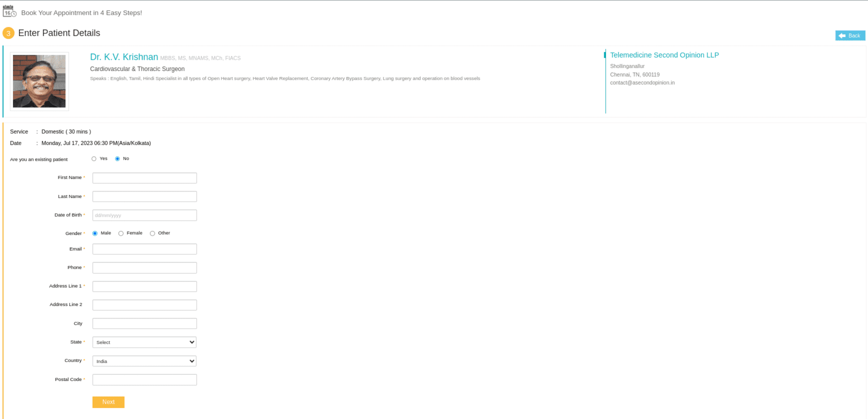Click the step 3 orange circle badge
Viewport: 868px width, 419px height.
(x=9, y=33)
